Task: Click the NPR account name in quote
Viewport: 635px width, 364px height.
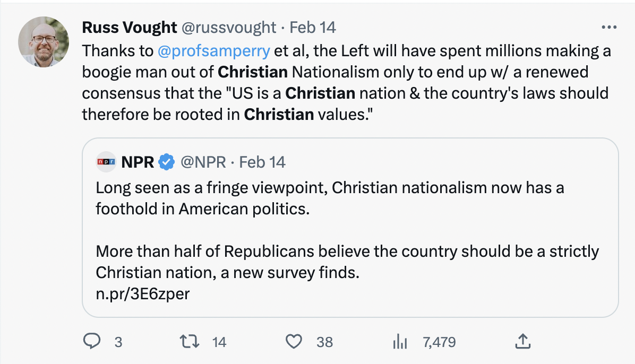Action: click(x=138, y=162)
